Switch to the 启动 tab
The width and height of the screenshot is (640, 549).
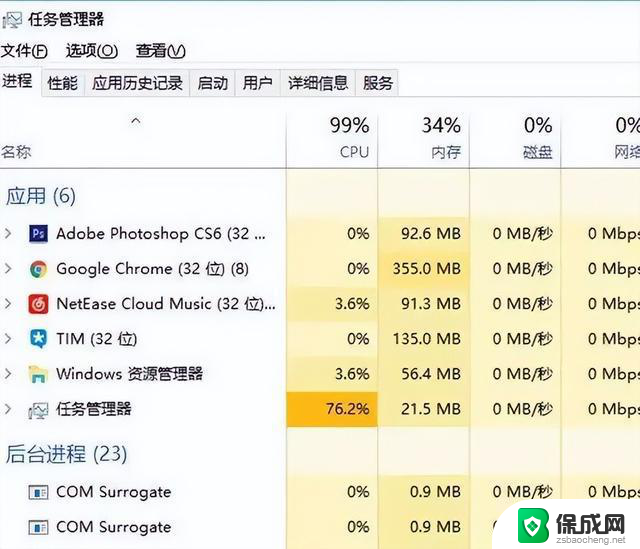pos(213,83)
